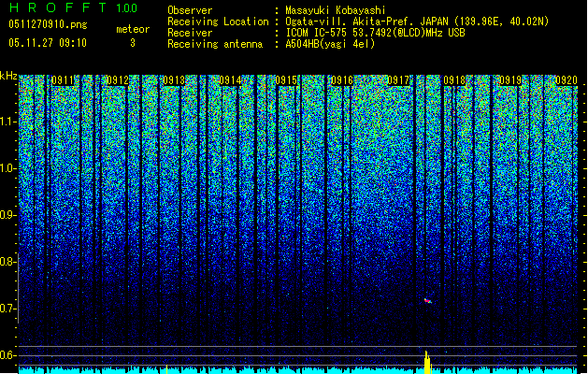The width and height of the screenshot is (588, 374).
Task: Click the 0914 time marker
Action: coord(230,80)
